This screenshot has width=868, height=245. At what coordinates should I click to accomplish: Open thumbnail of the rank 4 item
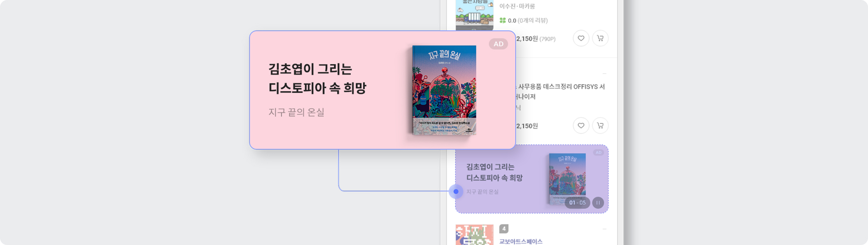point(475,235)
